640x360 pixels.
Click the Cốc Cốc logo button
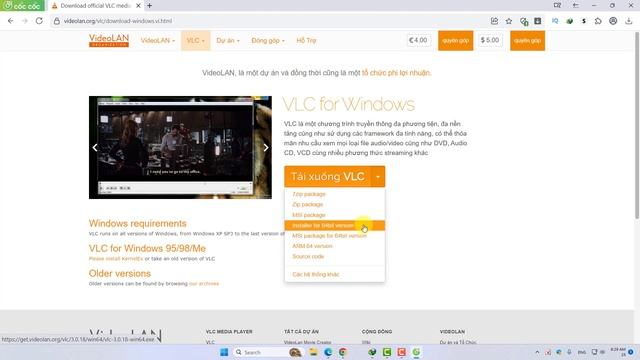(x=22, y=6)
